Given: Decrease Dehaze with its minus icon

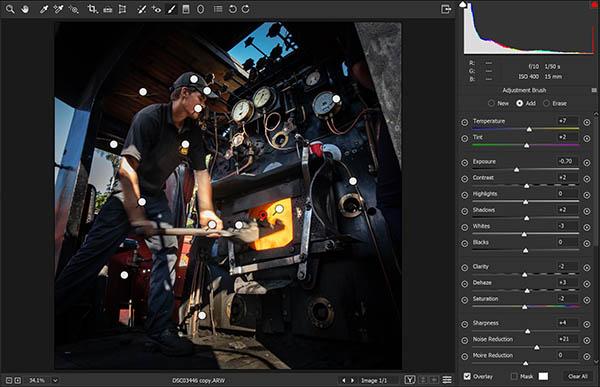Looking at the screenshot, I should (465, 284).
